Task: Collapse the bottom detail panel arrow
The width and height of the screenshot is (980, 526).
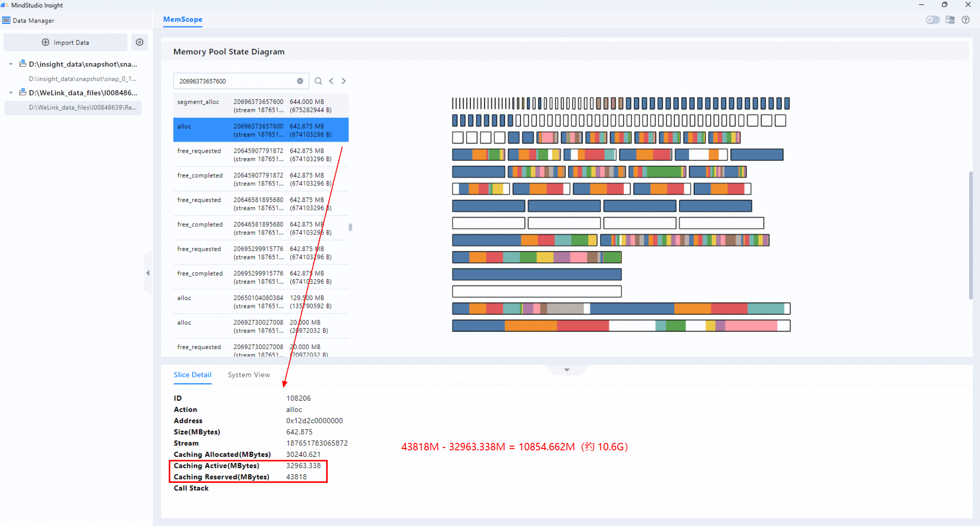Action: [566, 370]
